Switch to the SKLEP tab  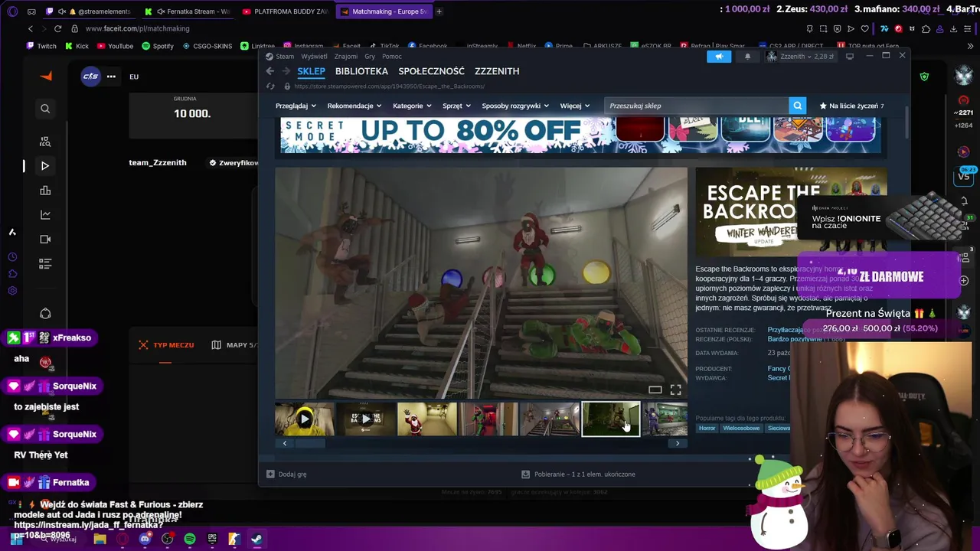pyautogui.click(x=311, y=71)
